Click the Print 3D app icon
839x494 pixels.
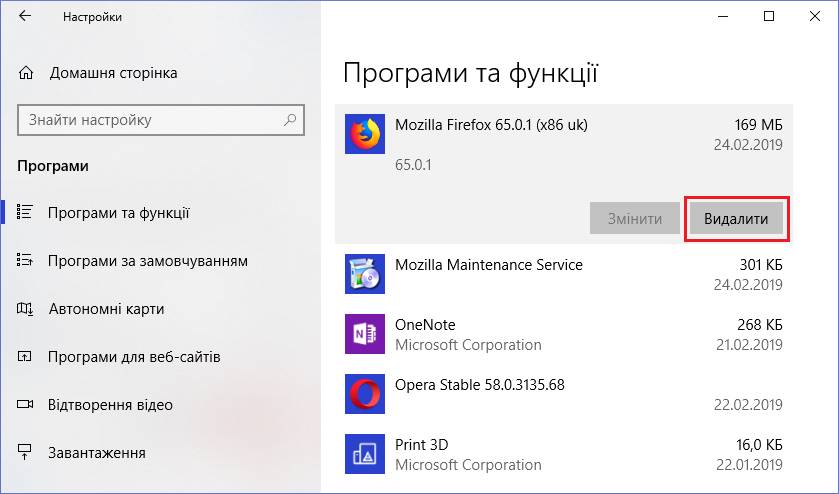pyautogui.click(x=364, y=454)
